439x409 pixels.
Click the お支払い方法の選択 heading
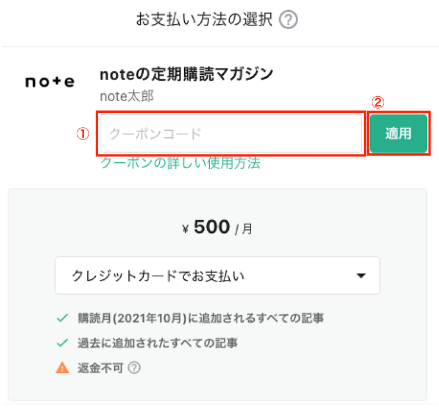204,19
